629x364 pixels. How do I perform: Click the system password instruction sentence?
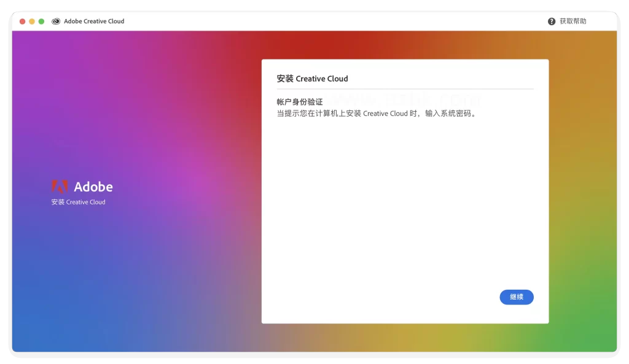point(377,114)
